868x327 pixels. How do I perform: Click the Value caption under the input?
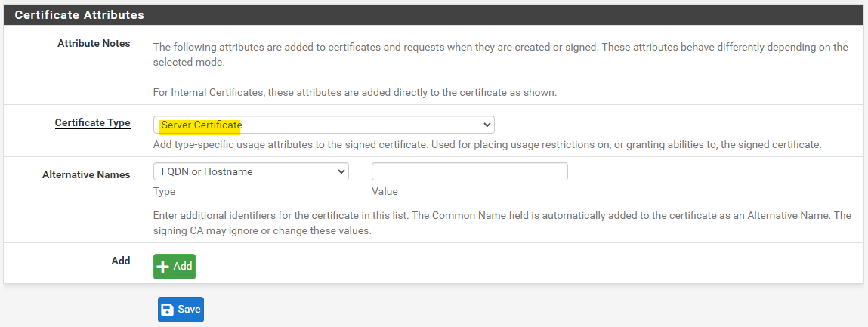[385, 192]
